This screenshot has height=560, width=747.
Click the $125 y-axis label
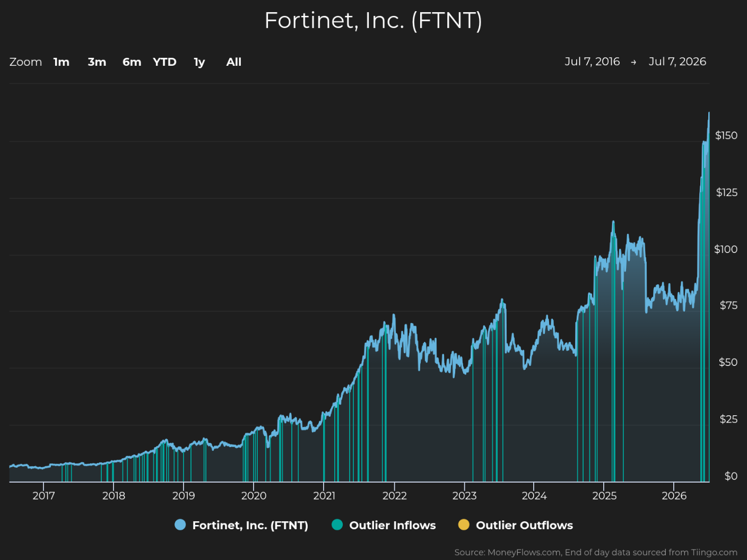coord(726,192)
